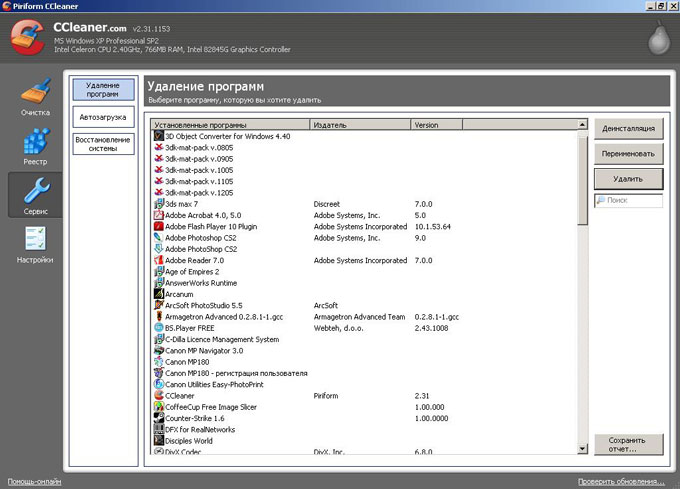Click the Adobe Acrobat 4.0, 5.0 icon
The image size is (680, 489).
159,215
